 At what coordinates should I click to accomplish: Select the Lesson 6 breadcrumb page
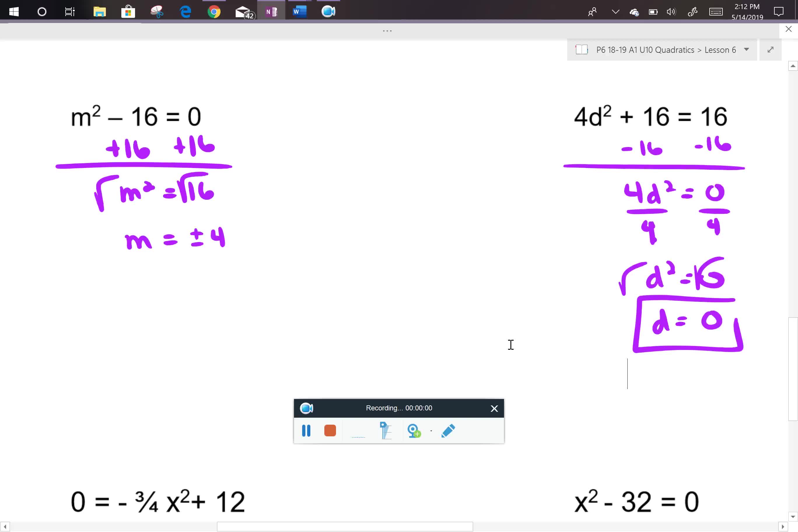tap(720, 50)
